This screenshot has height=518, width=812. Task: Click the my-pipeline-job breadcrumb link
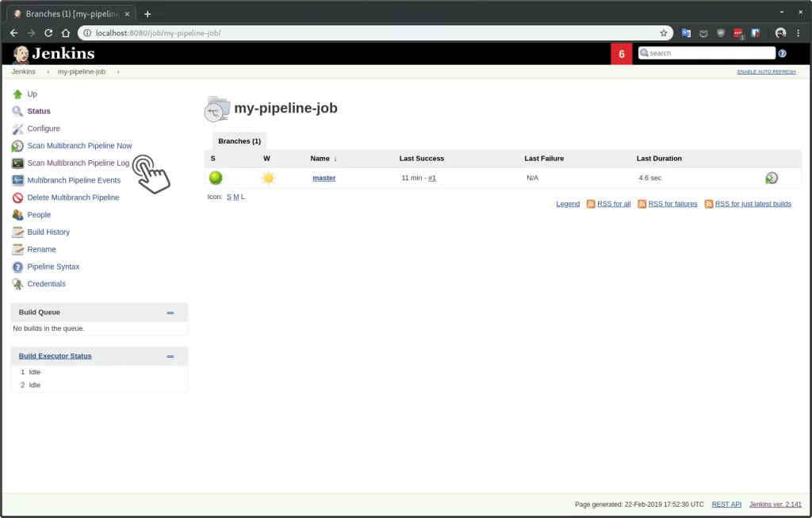82,72
